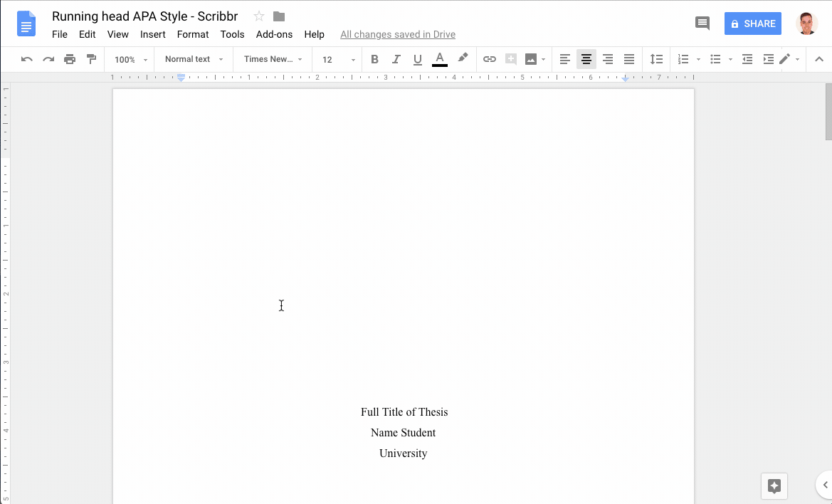Click the blue SHARE button
The width and height of the screenshot is (832, 504).
pos(752,23)
